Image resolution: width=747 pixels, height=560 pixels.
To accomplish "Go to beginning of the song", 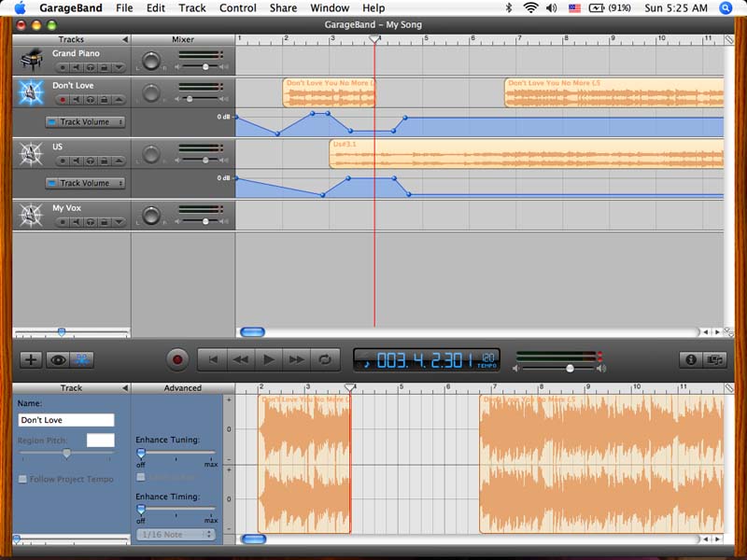I will click(x=213, y=359).
